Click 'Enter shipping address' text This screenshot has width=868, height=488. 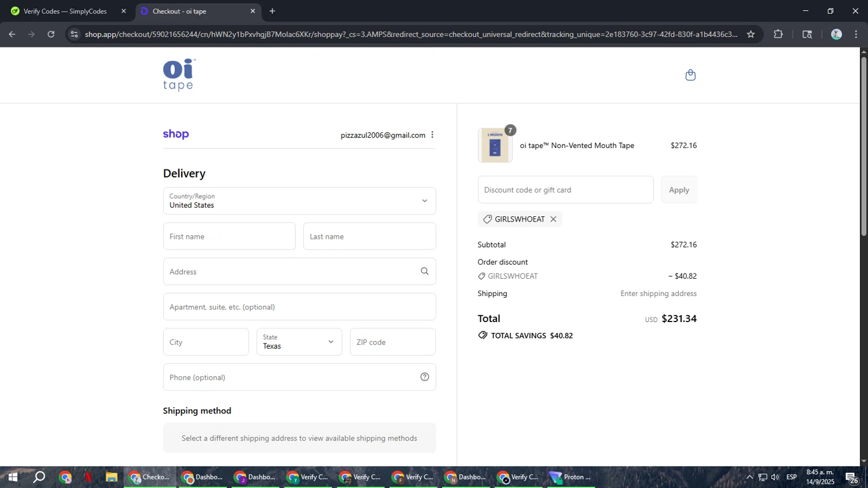tap(659, 294)
